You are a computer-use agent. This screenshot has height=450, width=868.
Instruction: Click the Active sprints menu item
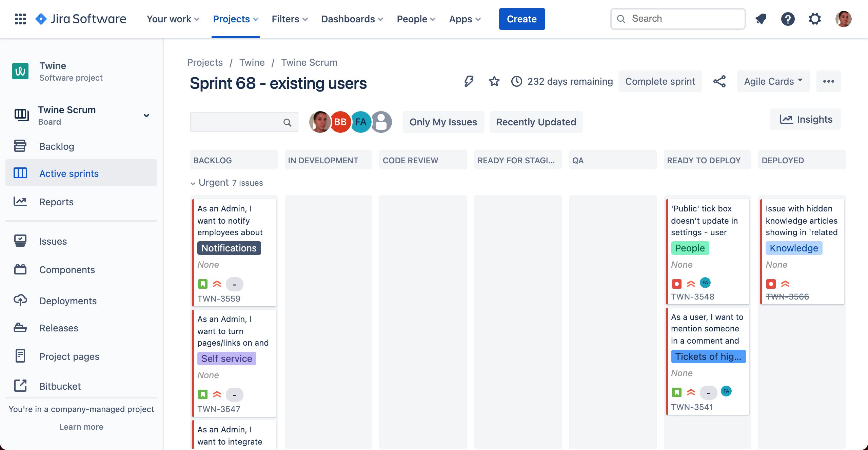coord(69,173)
